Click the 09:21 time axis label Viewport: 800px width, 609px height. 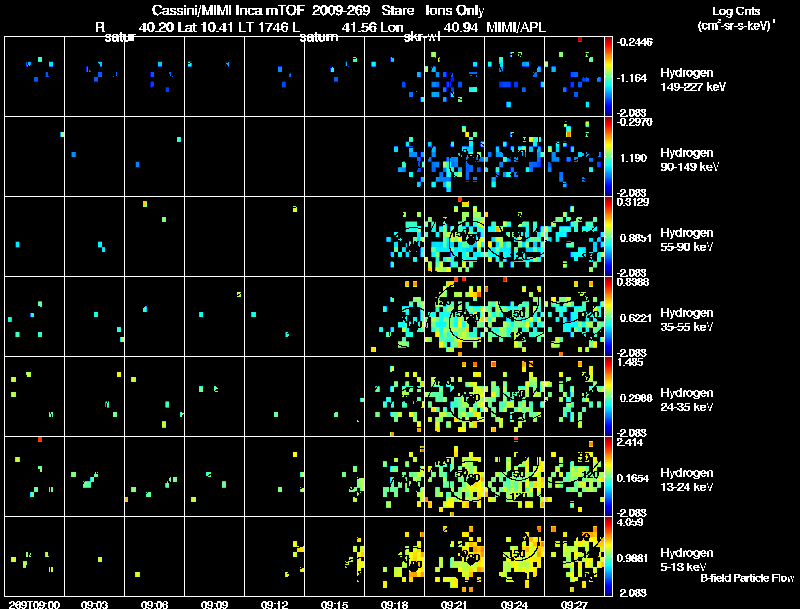(x=454, y=604)
